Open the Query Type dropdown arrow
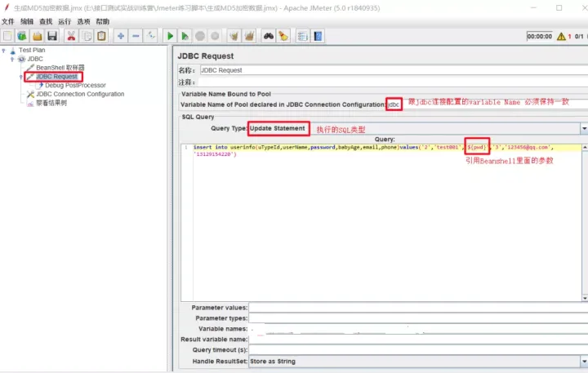This screenshot has width=588, height=373. 584,129
